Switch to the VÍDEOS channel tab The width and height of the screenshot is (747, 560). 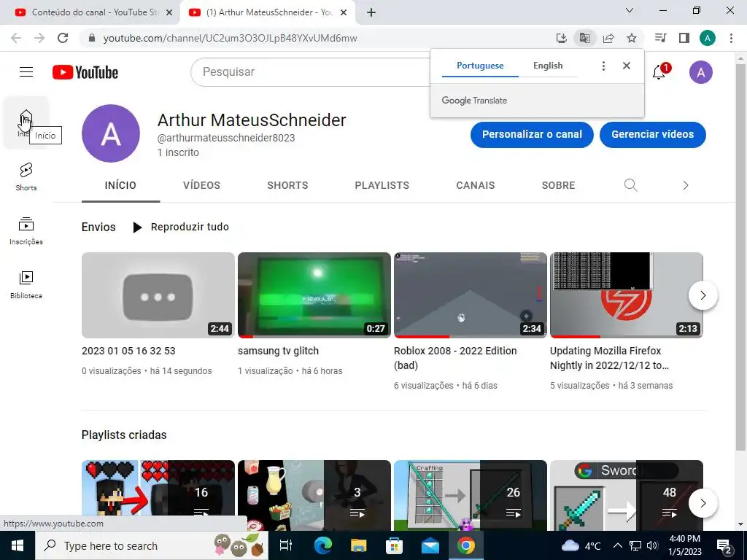201,185
